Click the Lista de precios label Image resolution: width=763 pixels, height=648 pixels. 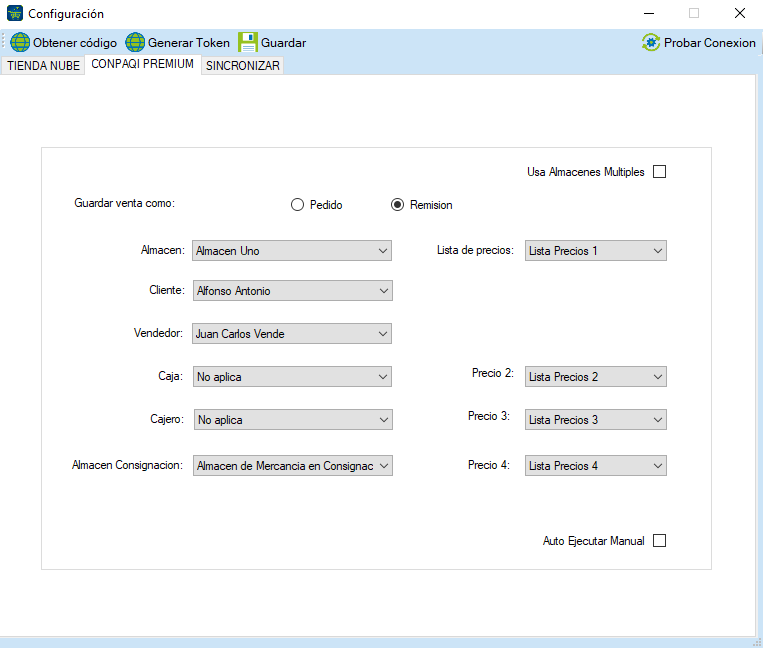475,250
